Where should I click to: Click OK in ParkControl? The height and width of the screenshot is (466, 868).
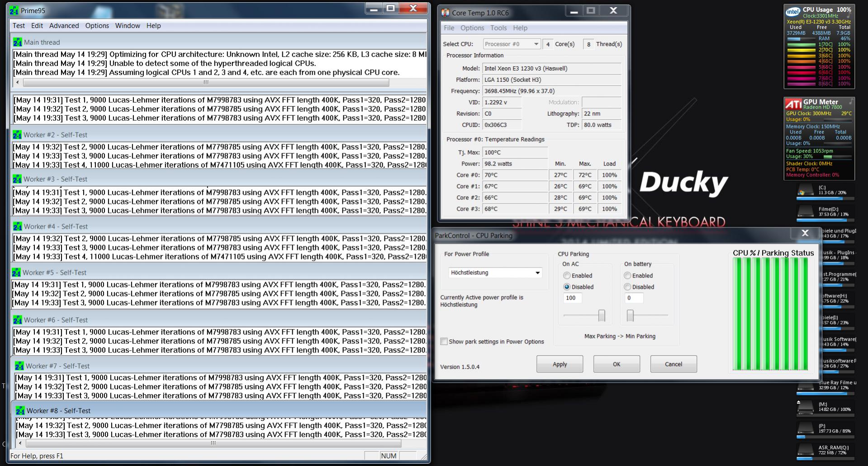pos(617,364)
